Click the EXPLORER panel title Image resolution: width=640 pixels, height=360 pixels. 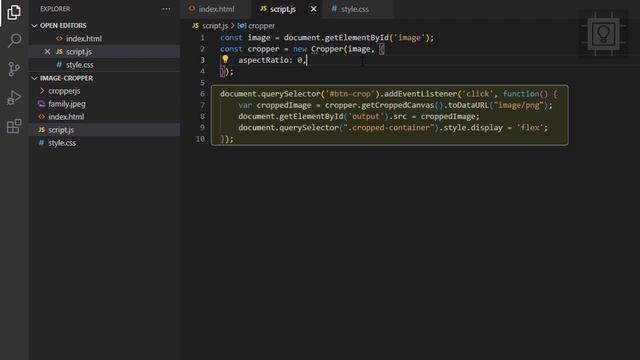[55, 9]
